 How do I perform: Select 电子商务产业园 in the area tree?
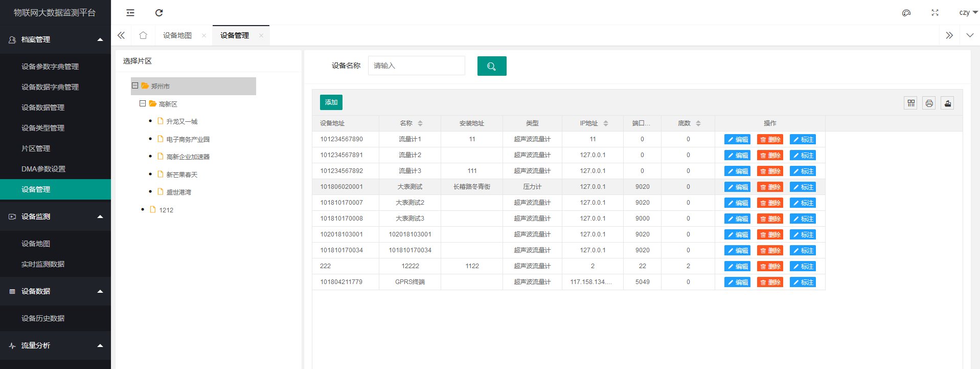(x=188, y=140)
